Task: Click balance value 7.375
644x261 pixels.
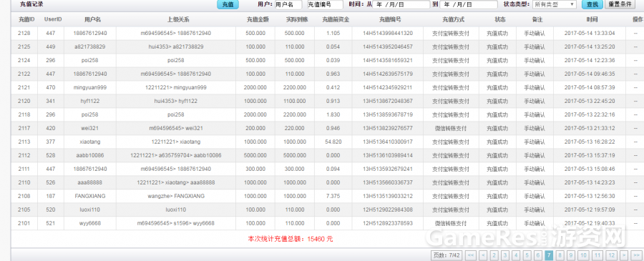Action: pyautogui.click(x=333, y=196)
